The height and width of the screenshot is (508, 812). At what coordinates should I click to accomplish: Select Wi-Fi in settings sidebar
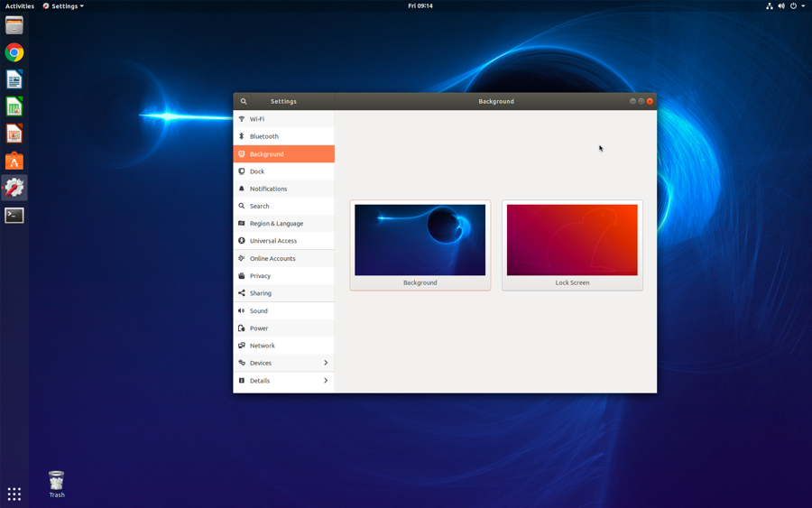(284, 119)
